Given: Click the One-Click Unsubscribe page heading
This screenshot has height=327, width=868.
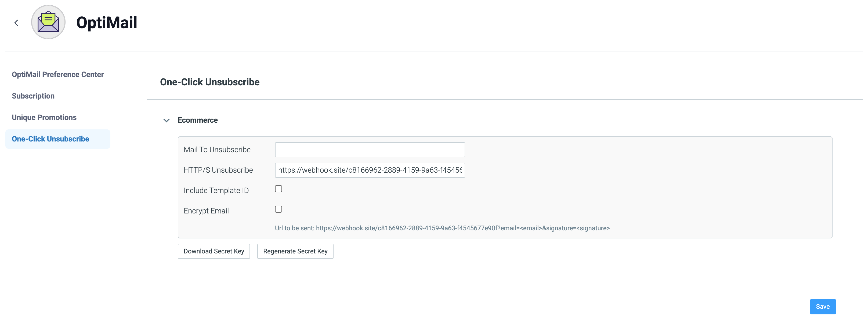Looking at the screenshot, I should [x=209, y=82].
